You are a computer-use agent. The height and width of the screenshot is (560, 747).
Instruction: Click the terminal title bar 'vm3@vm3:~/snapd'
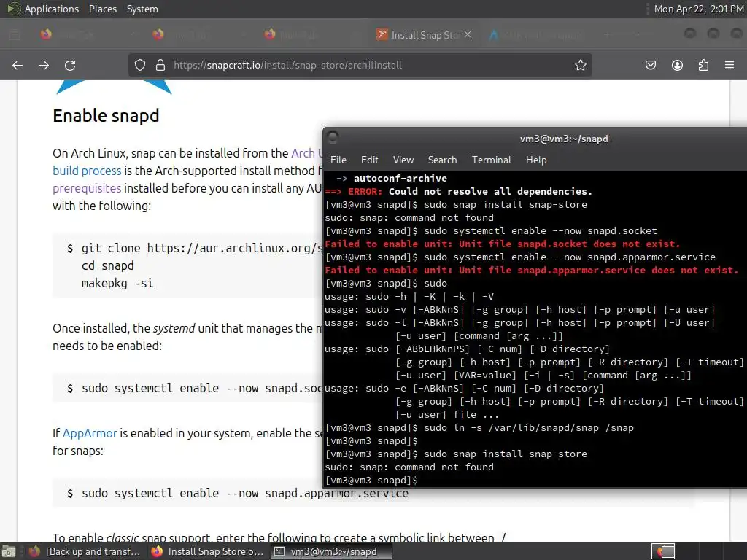coord(564,139)
